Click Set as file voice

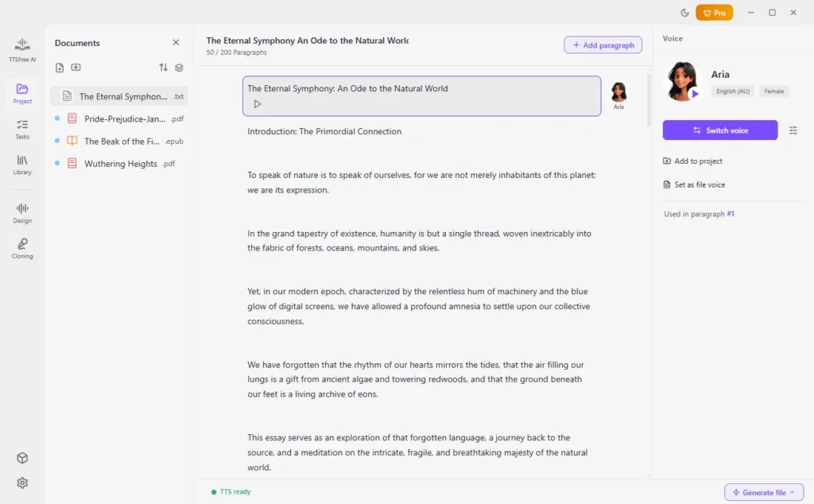[694, 184]
